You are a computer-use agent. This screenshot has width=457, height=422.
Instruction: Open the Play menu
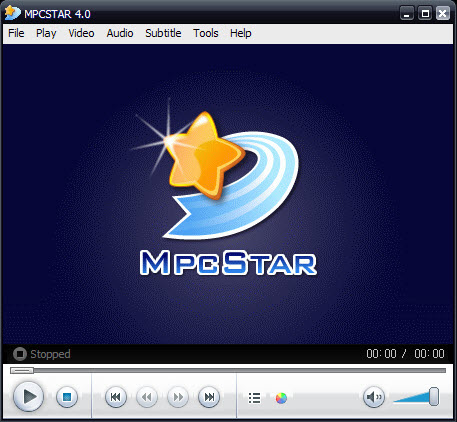click(46, 33)
